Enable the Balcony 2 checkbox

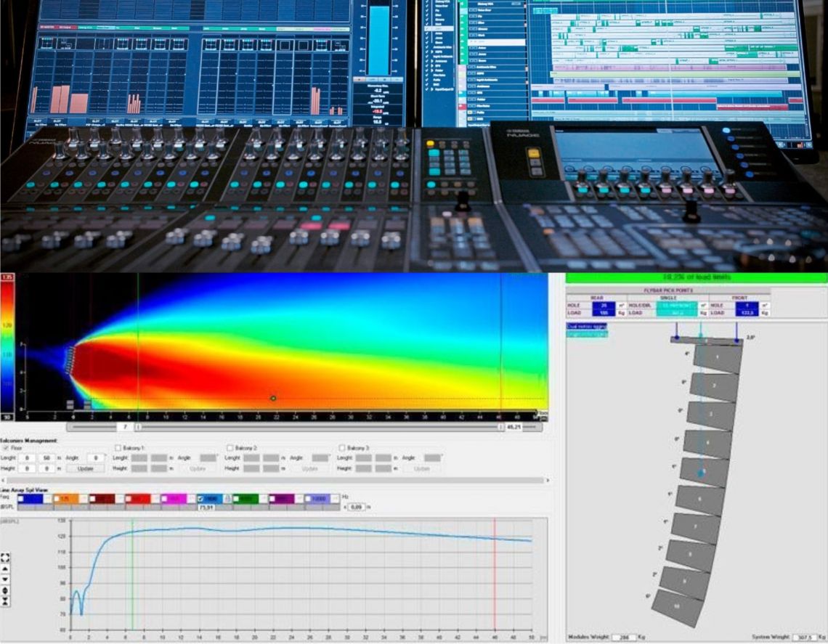230,448
